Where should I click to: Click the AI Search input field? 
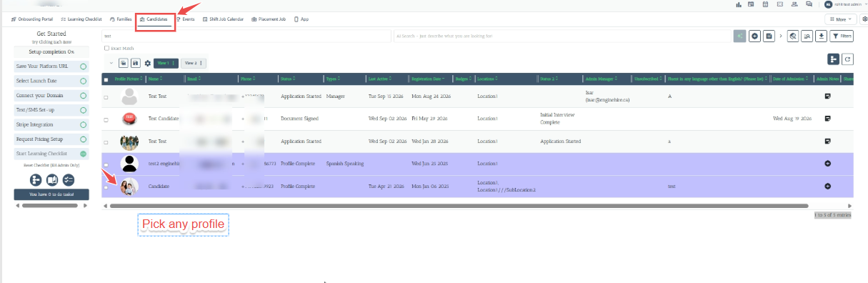click(x=562, y=36)
